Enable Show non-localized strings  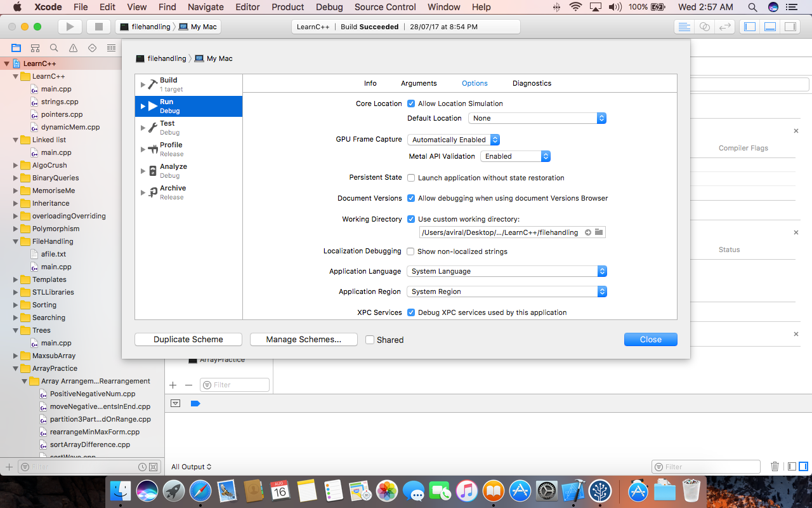coord(410,251)
